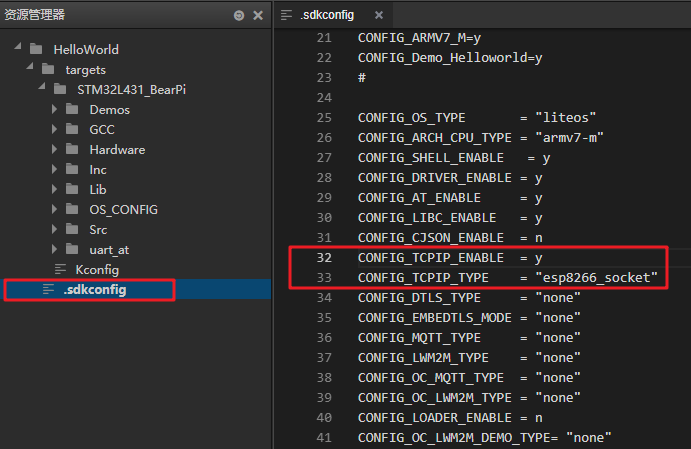
Task: Expand the Hardware folder
Action: click(54, 149)
